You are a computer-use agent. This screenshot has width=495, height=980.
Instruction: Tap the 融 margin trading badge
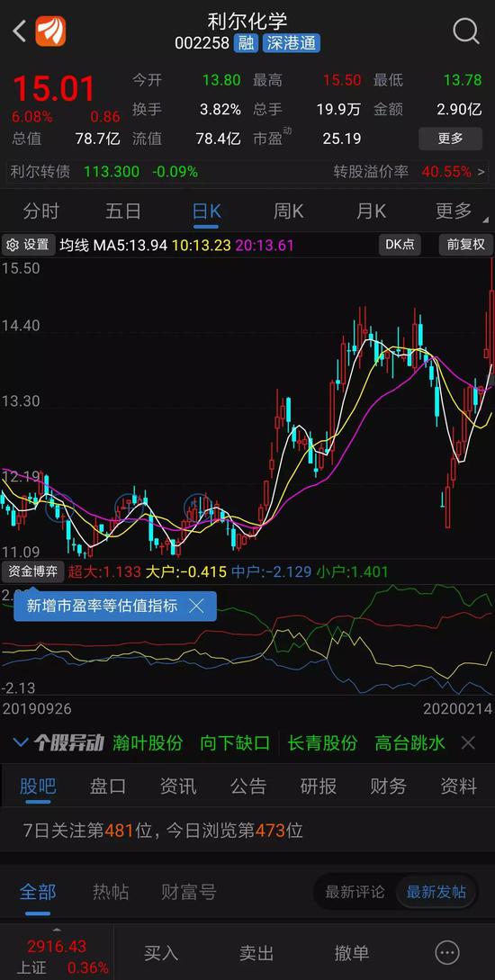click(x=247, y=43)
